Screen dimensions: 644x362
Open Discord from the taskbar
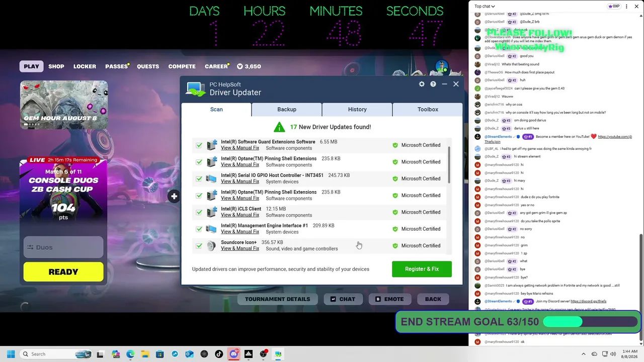coord(233,354)
